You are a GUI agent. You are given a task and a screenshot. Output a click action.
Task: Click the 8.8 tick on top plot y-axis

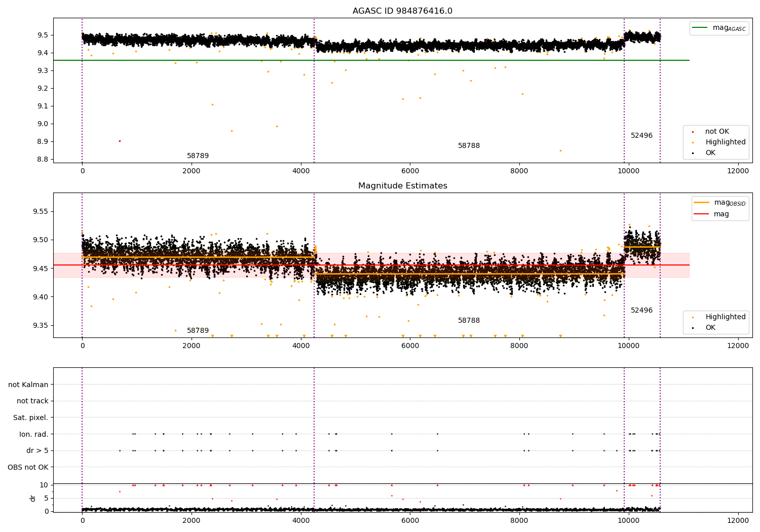(42, 160)
